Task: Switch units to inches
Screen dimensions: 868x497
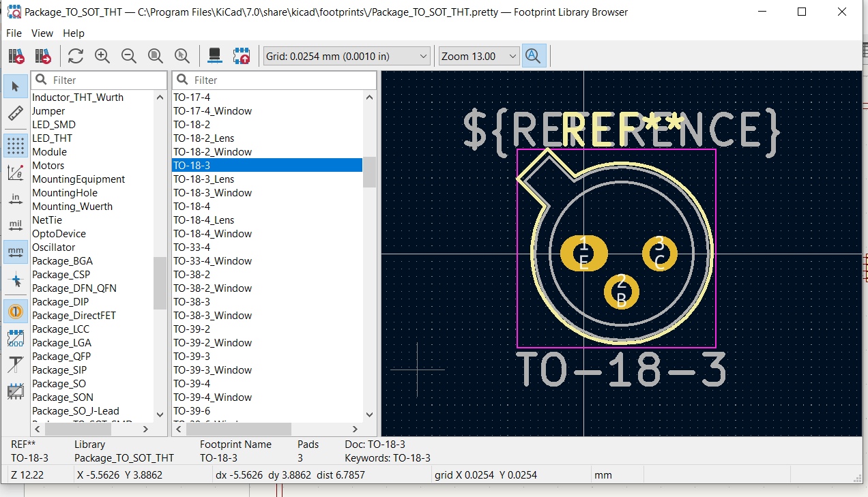Action: (16, 199)
